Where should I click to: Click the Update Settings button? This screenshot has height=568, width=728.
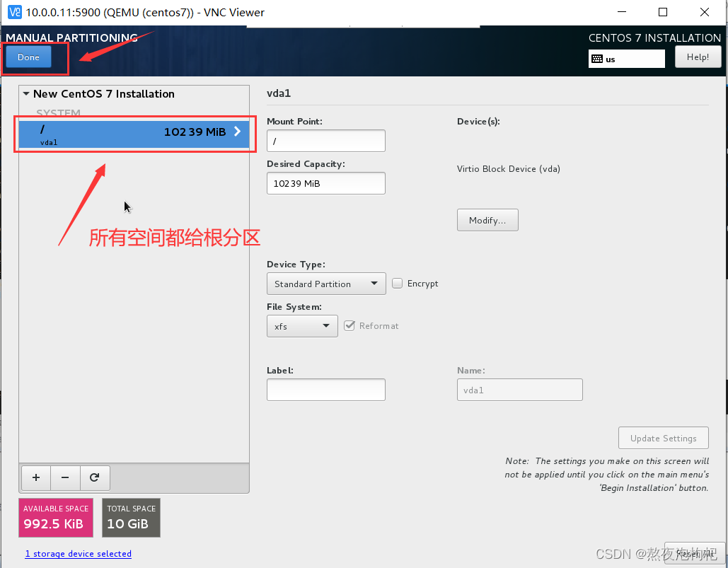[663, 438]
